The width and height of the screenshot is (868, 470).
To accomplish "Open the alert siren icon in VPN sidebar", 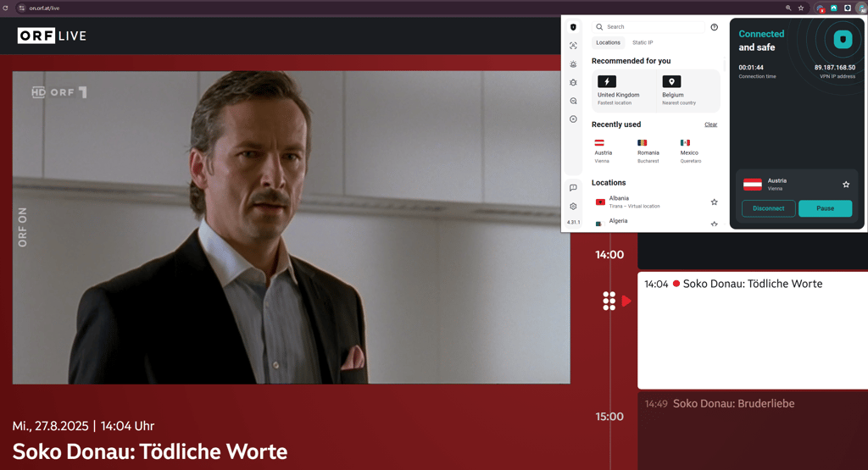I will point(573,64).
